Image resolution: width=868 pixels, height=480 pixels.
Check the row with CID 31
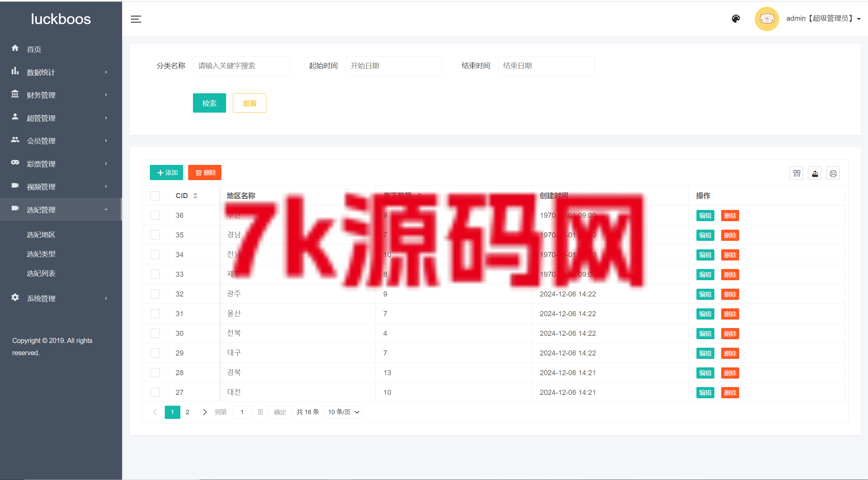155,314
